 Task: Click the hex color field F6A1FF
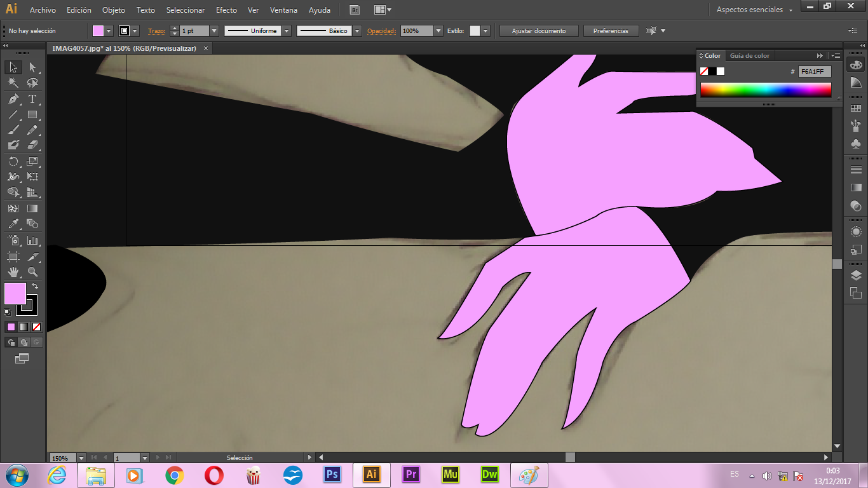815,72
